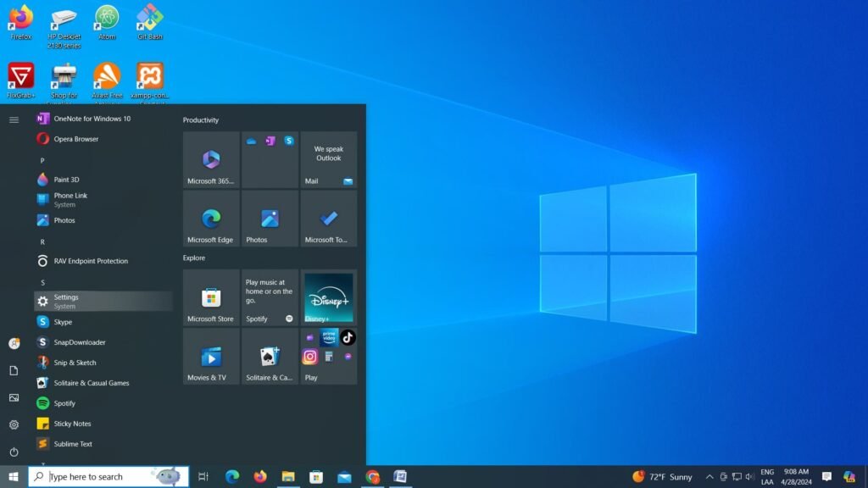Launch Opera Browser from app list
868x488 pixels.
coord(103,139)
